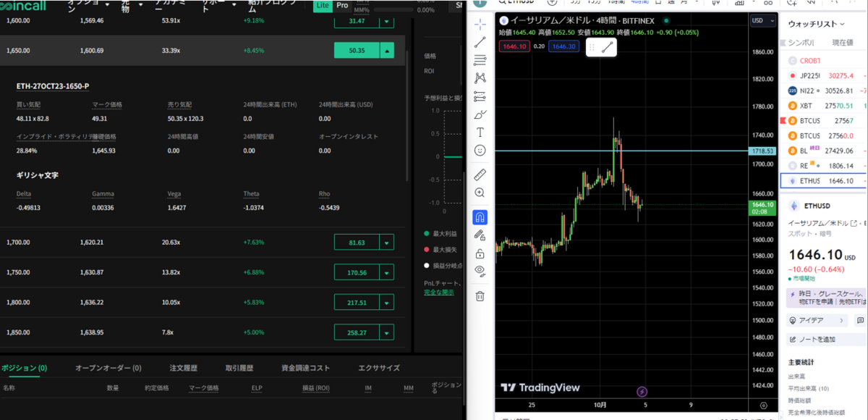Screen dimensions: 868x420
Task: Click the 170.56 price button
Action: coord(357,273)
